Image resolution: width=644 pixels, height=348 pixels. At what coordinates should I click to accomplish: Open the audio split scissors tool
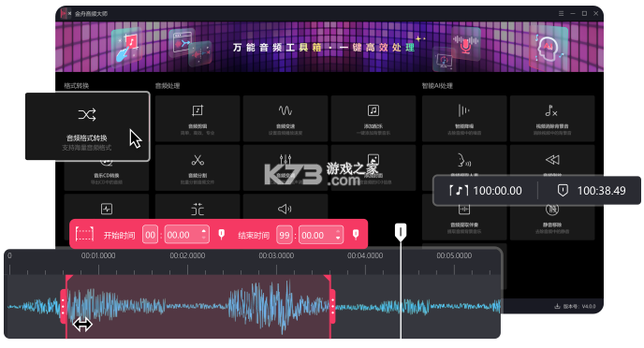point(198,167)
